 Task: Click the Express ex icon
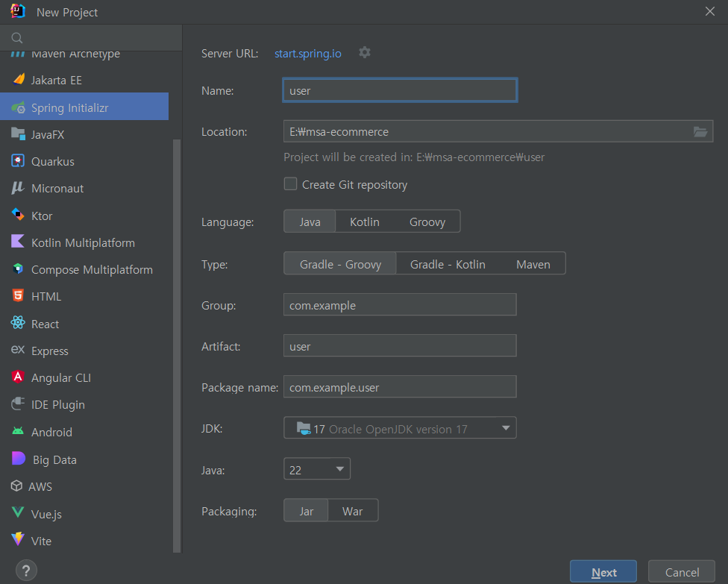[18, 350]
